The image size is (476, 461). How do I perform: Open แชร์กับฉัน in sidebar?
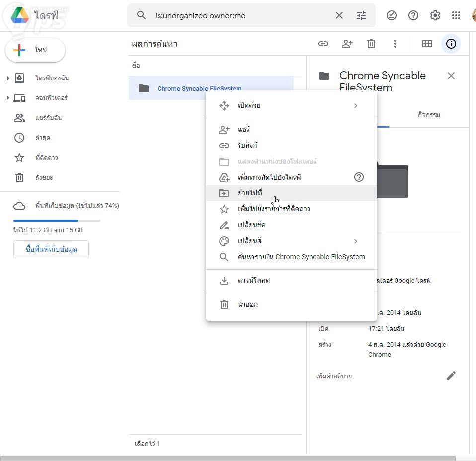[48, 117]
